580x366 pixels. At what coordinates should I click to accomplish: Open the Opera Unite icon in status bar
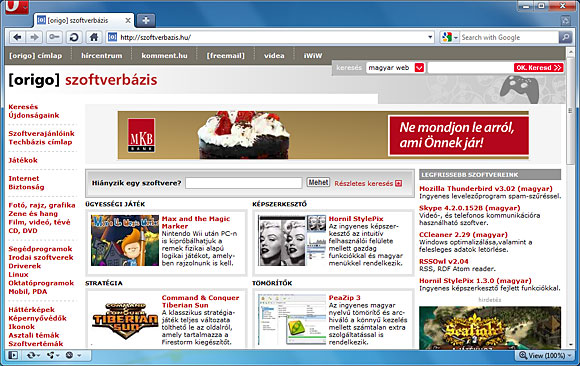click(53, 355)
